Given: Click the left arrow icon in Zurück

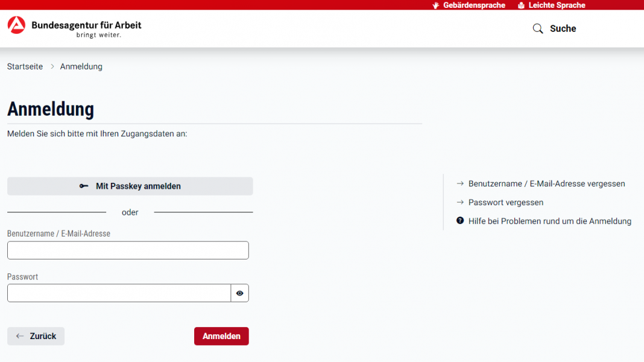Looking at the screenshot, I should [x=20, y=336].
